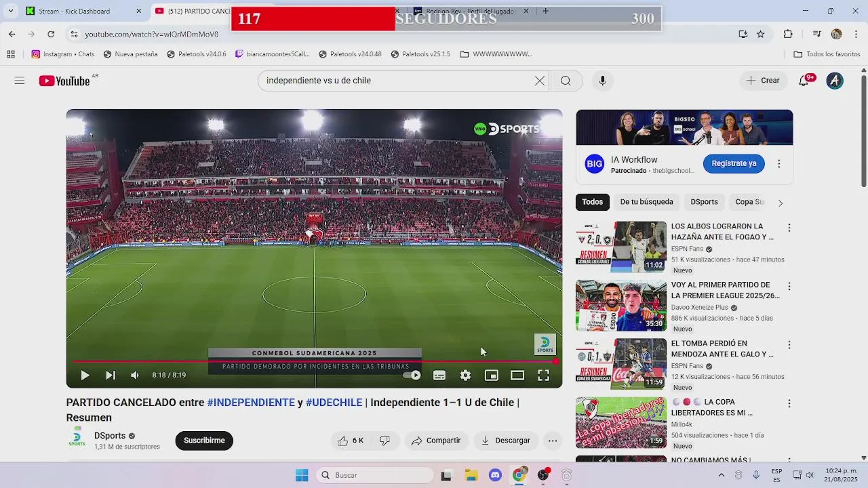Reload the page
The image size is (868, 488).
tap(51, 34)
